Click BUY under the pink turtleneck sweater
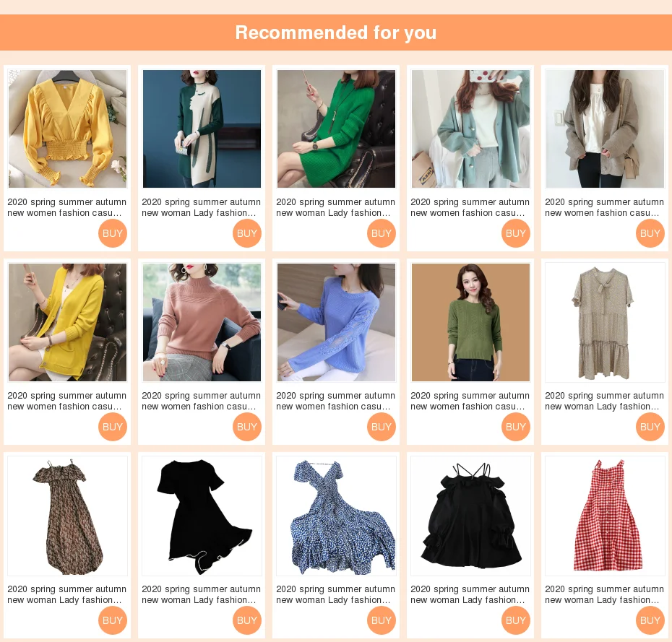Screen dimensions: 672x642 pos(247,427)
